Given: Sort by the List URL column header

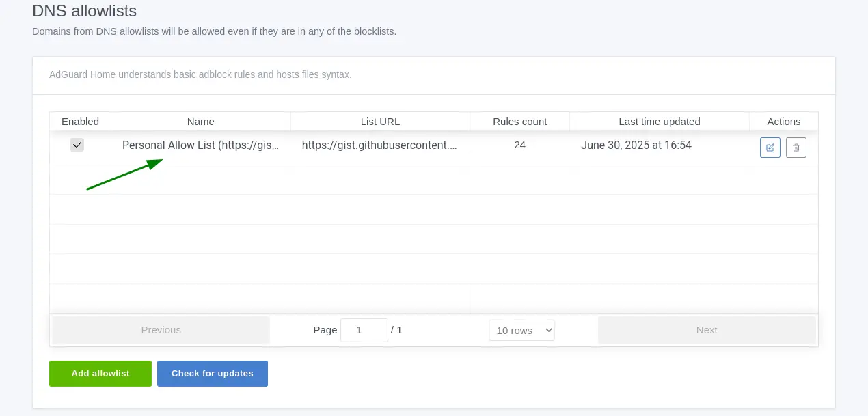Looking at the screenshot, I should point(380,122).
